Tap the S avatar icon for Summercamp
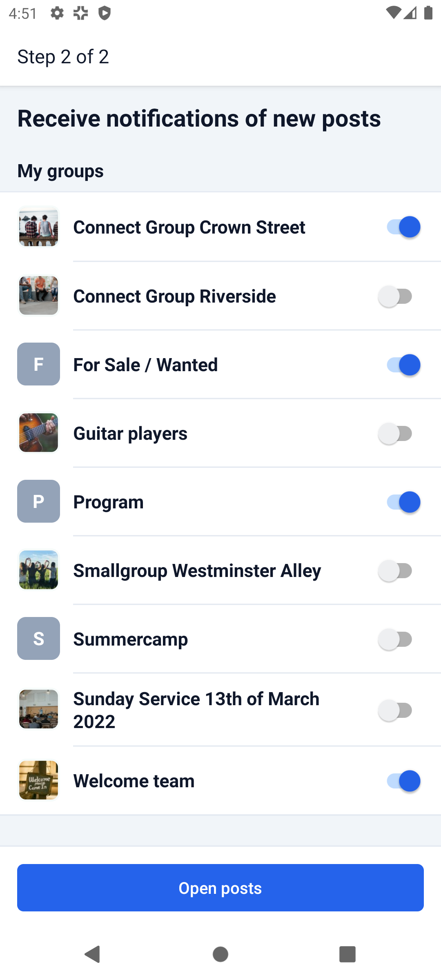441x980 pixels. pos(38,638)
